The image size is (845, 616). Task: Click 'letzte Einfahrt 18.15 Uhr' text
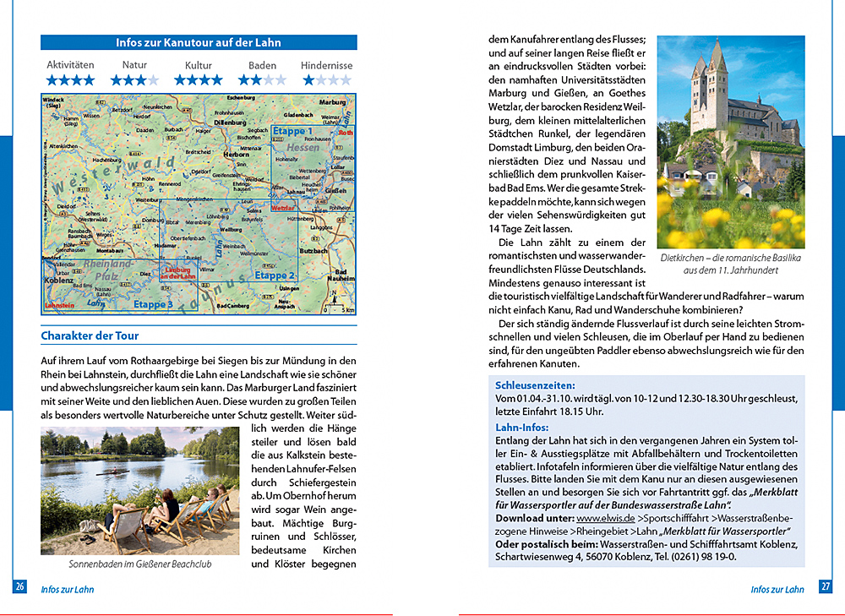(x=549, y=412)
